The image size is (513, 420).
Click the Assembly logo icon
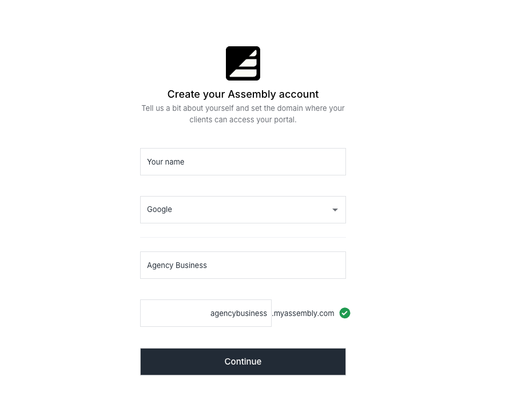pos(243,63)
